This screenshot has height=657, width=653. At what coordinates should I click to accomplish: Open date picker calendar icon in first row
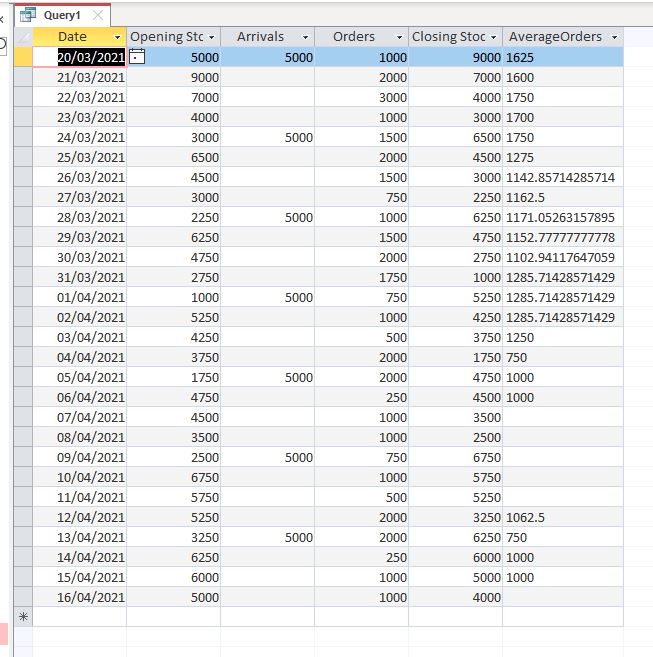point(137,57)
